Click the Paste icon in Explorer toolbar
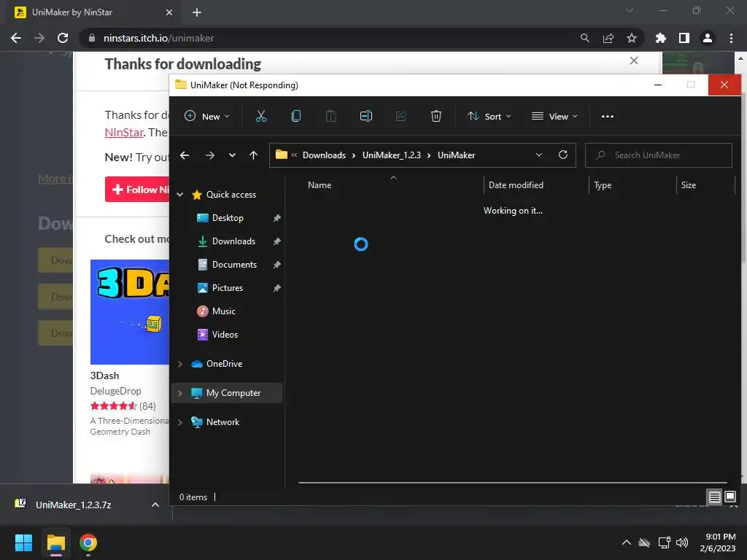Viewport: 747px width, 560px height. (x=330, y=116)
